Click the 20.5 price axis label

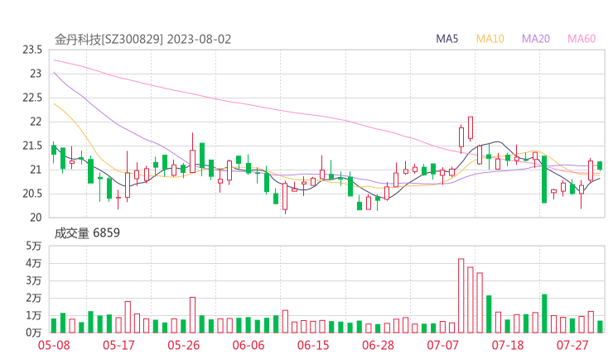tap(32, 194)
